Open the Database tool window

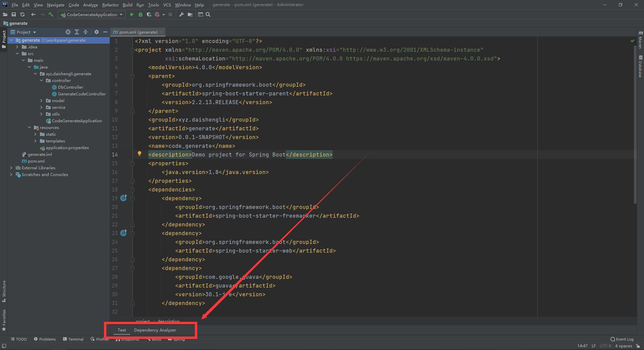640,66
